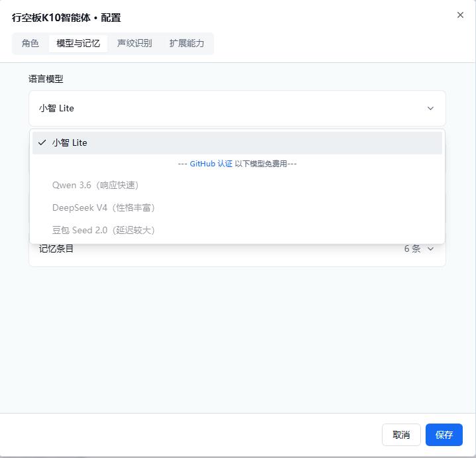The width and height of the screenshot is (476, 458).
Task: Collapse the 语言模型 dropdown showing 小智 Lite
Action: (237, 108)
